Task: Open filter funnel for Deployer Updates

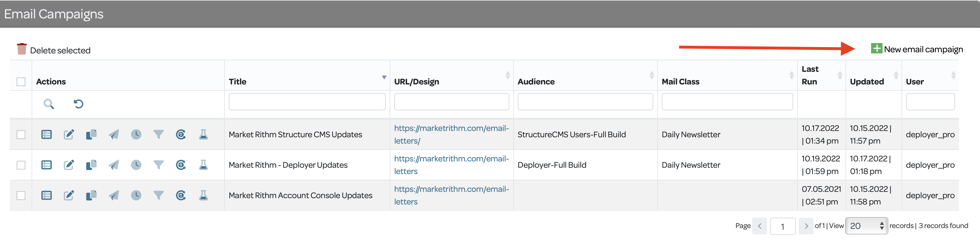Action: 159,165
